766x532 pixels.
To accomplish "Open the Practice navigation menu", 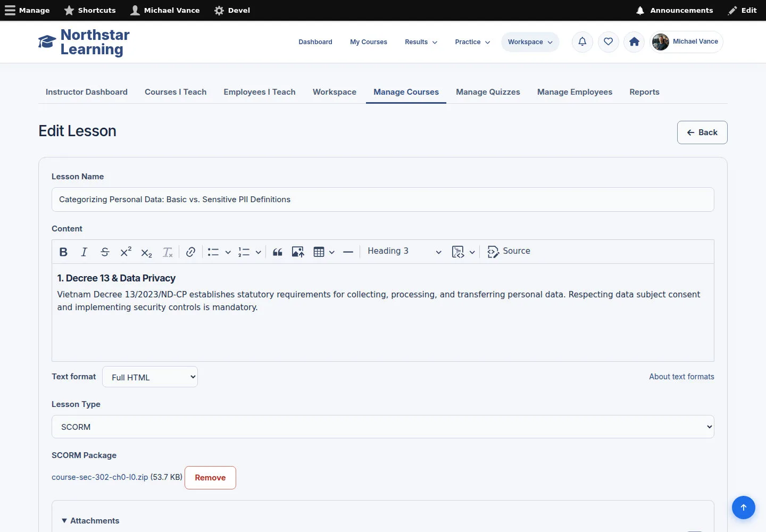I will tap(472, 42).
